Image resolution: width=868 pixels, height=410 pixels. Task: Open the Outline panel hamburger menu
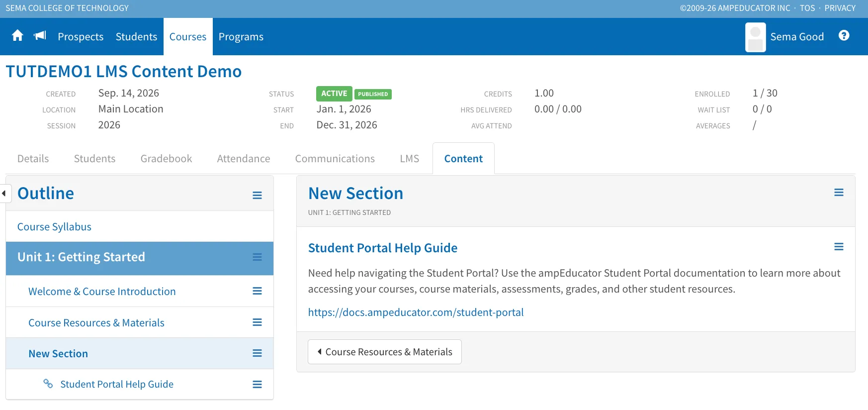tap(257, 196)
